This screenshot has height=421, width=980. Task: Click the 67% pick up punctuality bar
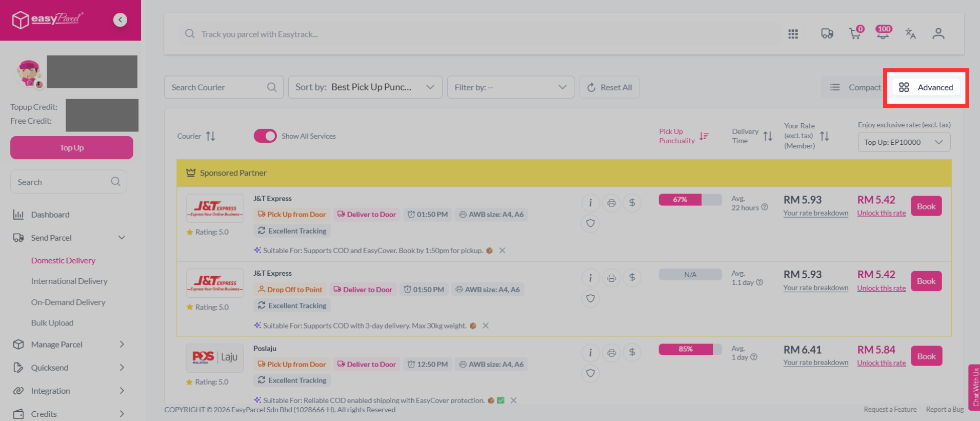690,200
